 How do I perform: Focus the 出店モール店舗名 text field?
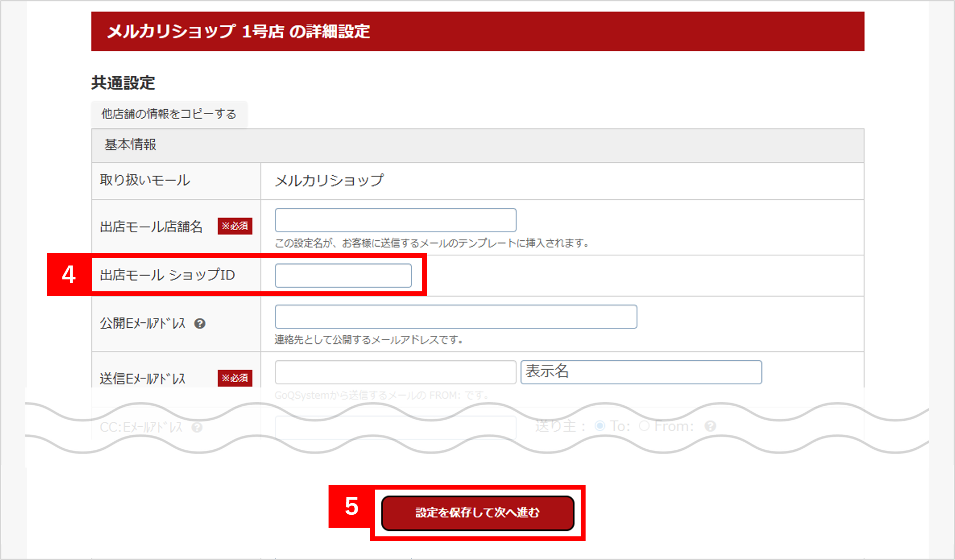point(395,220)
